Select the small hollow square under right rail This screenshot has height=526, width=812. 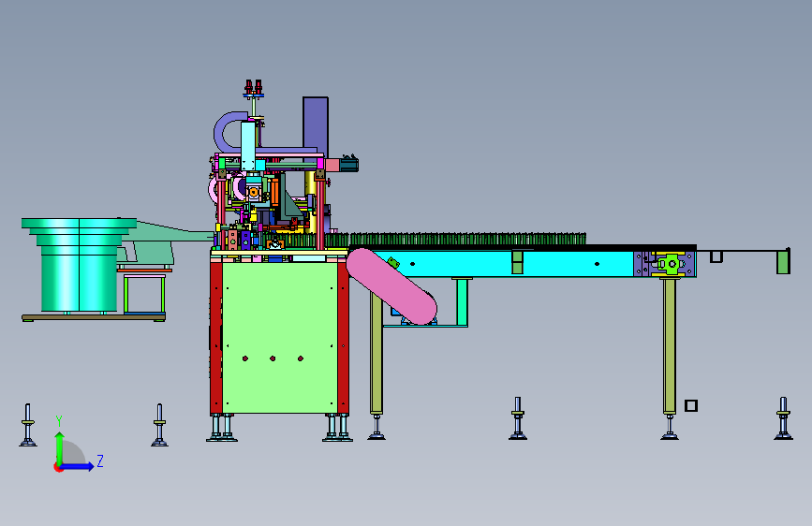tap(716, 256)
